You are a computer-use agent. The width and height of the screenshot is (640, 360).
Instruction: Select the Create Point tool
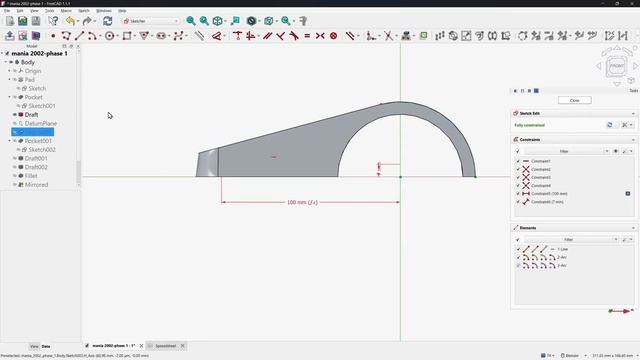pyautogui.click(x=53, y=36)
